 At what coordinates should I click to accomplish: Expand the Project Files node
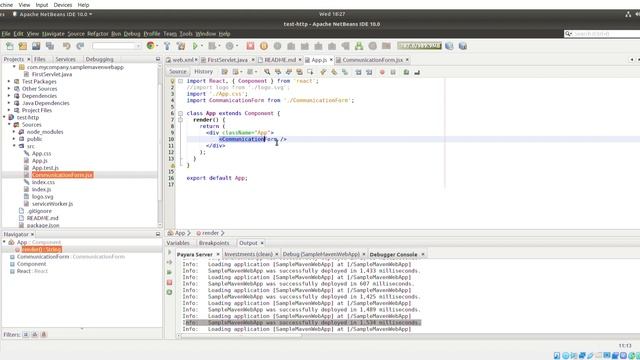click(9, 110)
